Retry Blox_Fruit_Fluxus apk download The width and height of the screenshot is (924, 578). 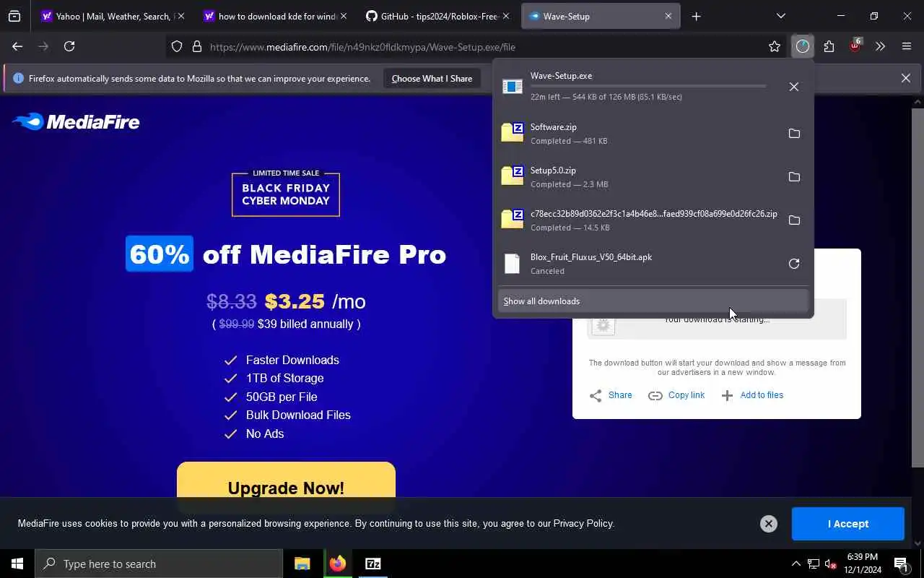tap(794, 264)
